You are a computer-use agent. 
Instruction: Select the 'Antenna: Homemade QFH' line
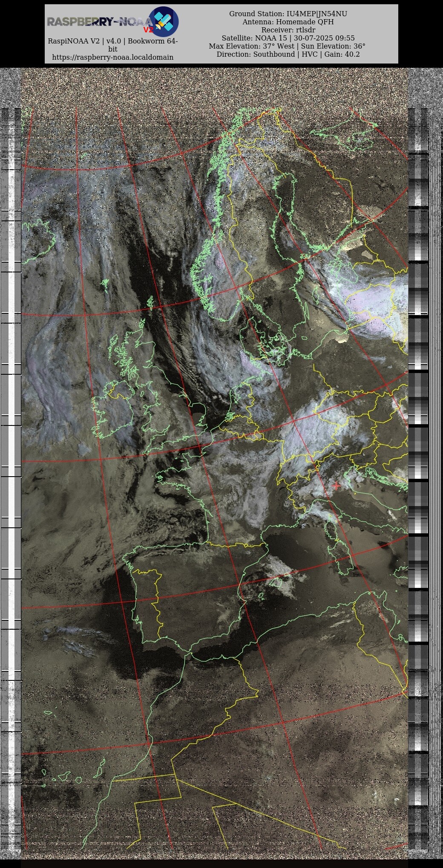pyautogui.click(x=288, y=22)
